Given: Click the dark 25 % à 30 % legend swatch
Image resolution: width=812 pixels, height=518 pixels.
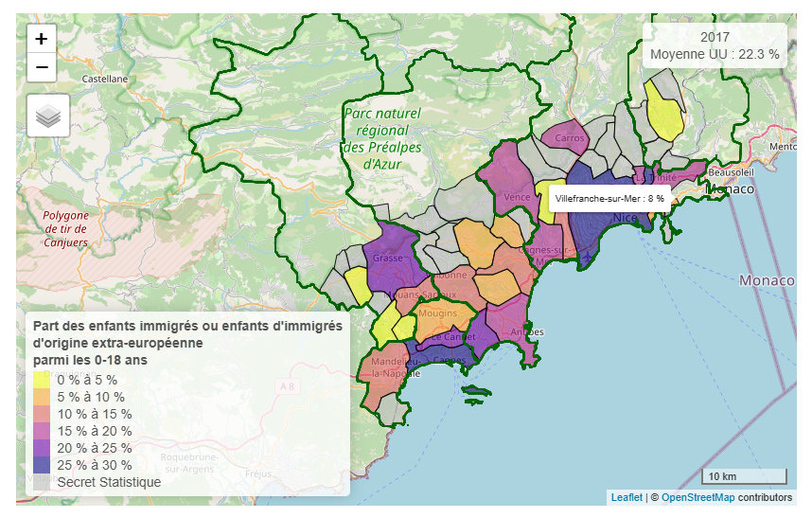Looking at the screenshot, I should click(x=43, y=465).
